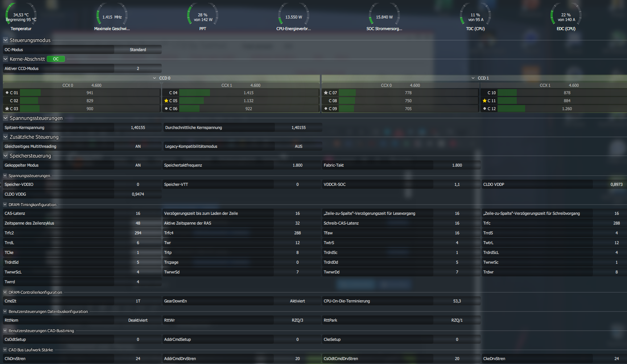Click the SOC Stromversorgung gauge

coord(384,17)
